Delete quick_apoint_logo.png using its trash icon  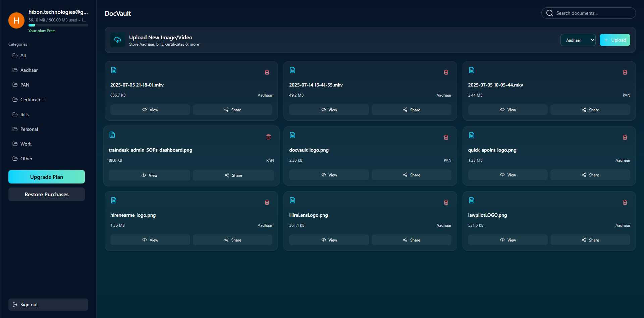(625, 137)
